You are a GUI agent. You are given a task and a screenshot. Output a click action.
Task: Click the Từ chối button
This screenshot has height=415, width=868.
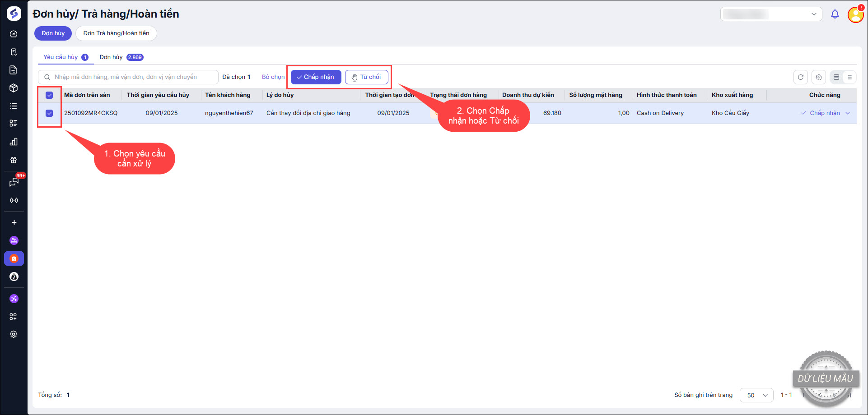pos(367,77)
